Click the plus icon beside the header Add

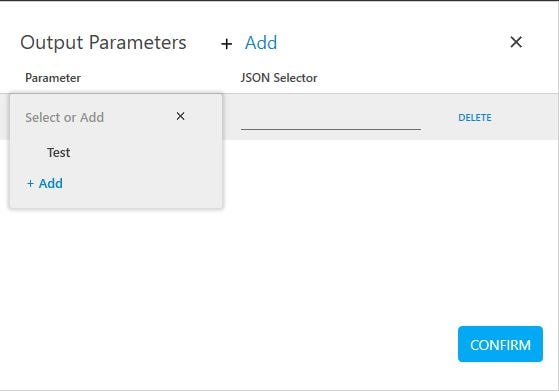coord(226,44)
